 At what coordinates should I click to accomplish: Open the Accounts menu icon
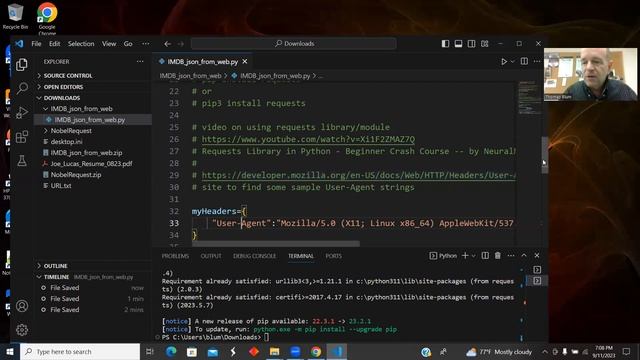pos(22,306)
